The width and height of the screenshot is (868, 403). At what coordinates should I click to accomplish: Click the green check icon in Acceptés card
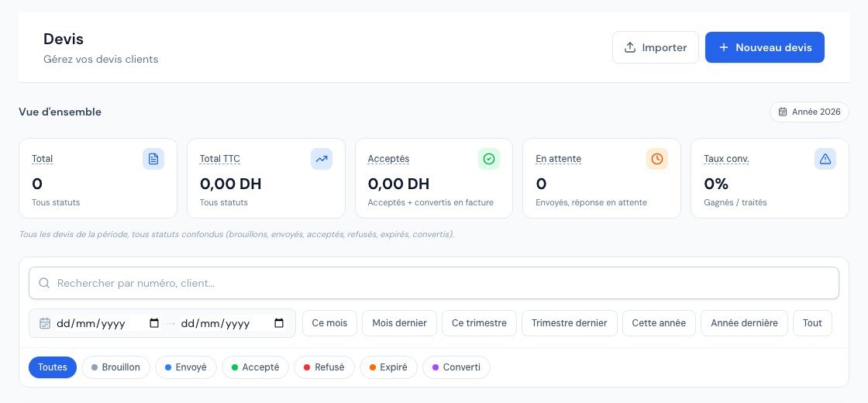coord(489,159)
